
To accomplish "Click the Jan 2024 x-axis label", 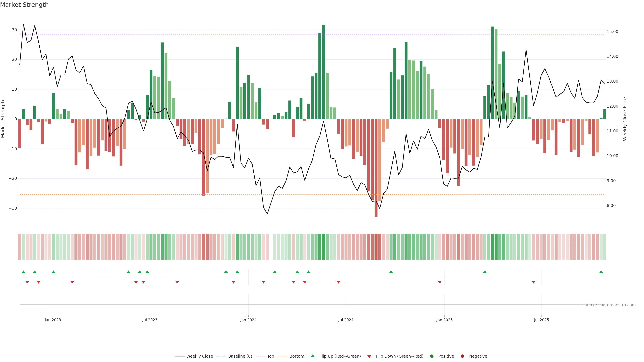I will 248,320.
